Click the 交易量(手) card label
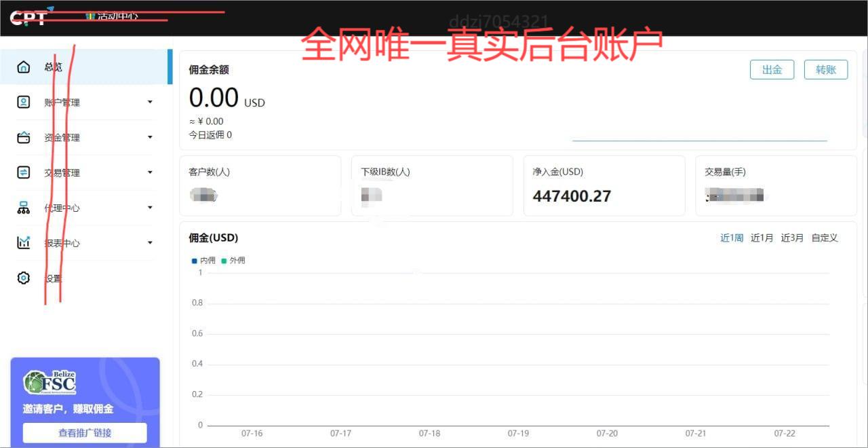 [725, 172]
